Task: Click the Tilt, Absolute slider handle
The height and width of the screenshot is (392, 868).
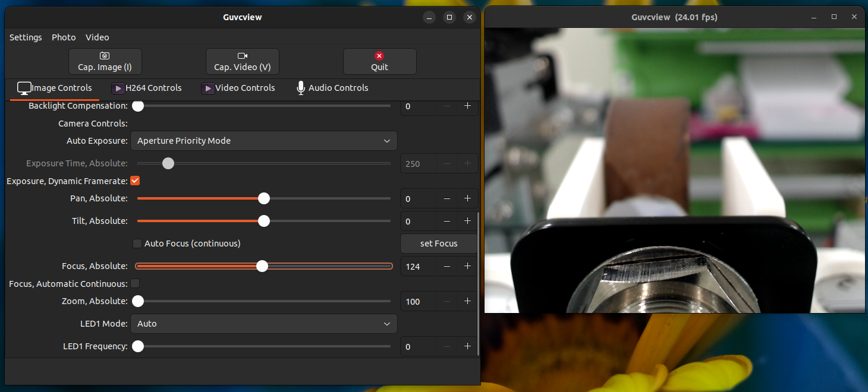Action: pos(264,221)
